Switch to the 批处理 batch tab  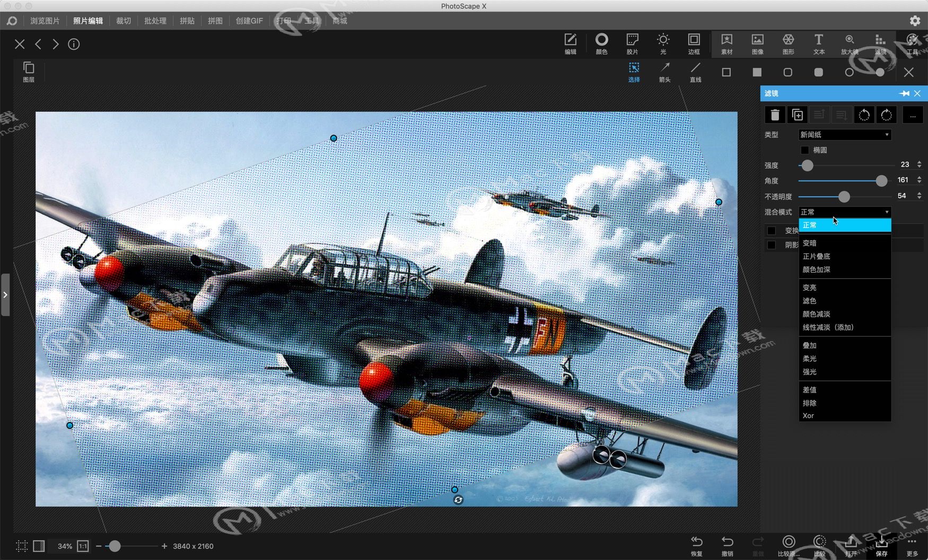tap(155, 21)
